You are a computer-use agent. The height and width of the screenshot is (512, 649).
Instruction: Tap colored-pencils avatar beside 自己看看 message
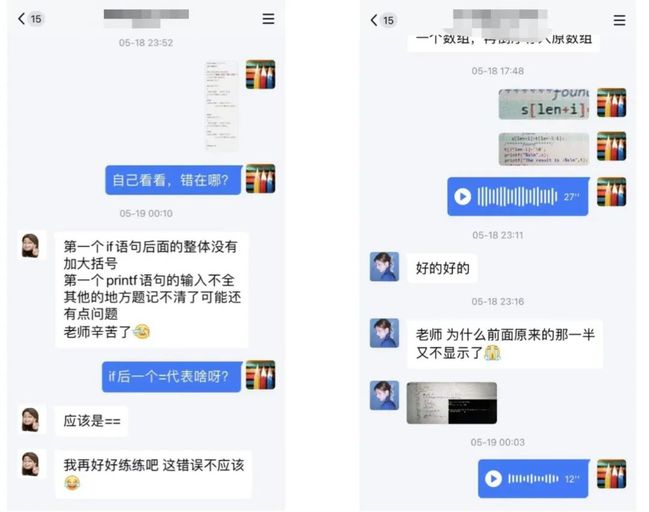click(x=260, y=179)
